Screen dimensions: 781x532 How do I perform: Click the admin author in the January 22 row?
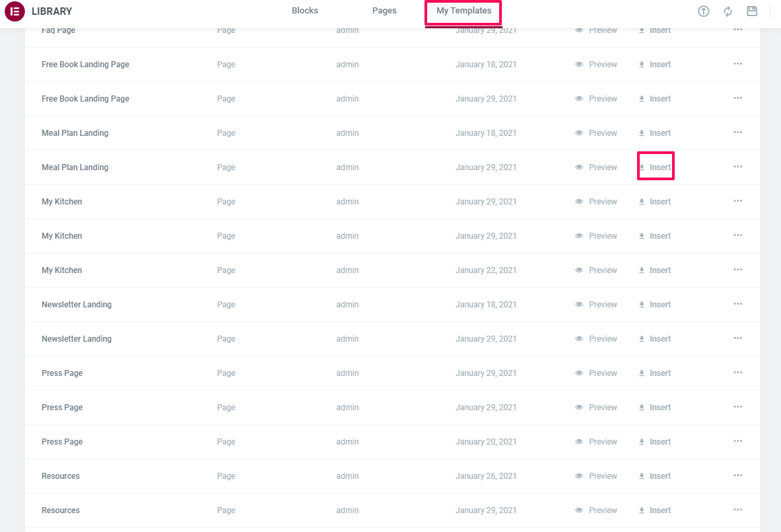click(x=348, y=270)
